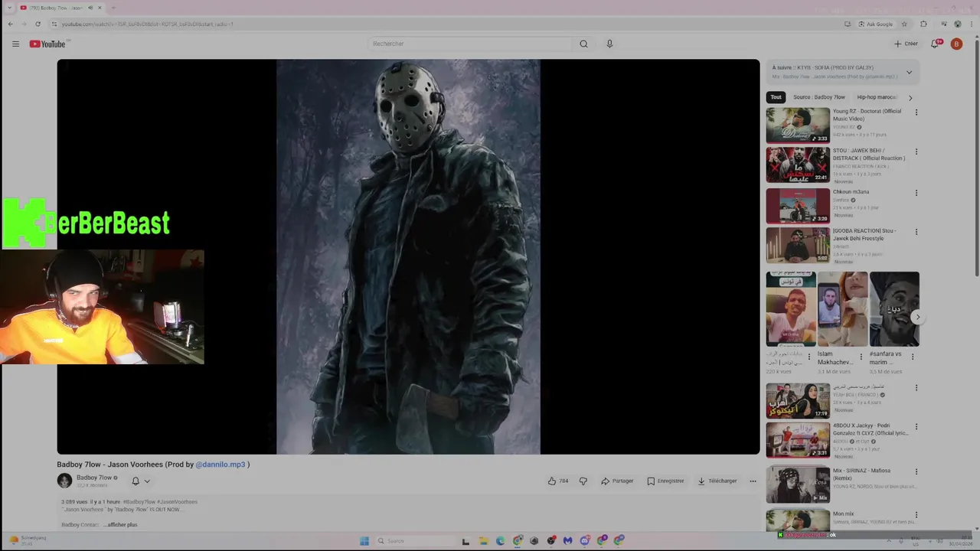Open #sanfara vs marim short thumbnail
The width and height of the screenshot is (980, 551).
tap(894, 309)
